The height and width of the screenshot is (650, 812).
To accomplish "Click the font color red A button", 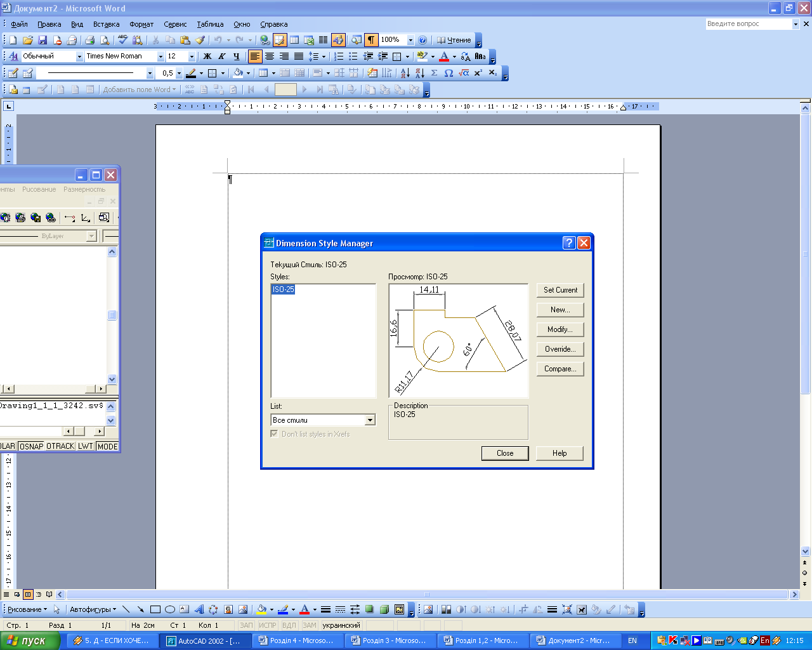I will click(444, 56).
